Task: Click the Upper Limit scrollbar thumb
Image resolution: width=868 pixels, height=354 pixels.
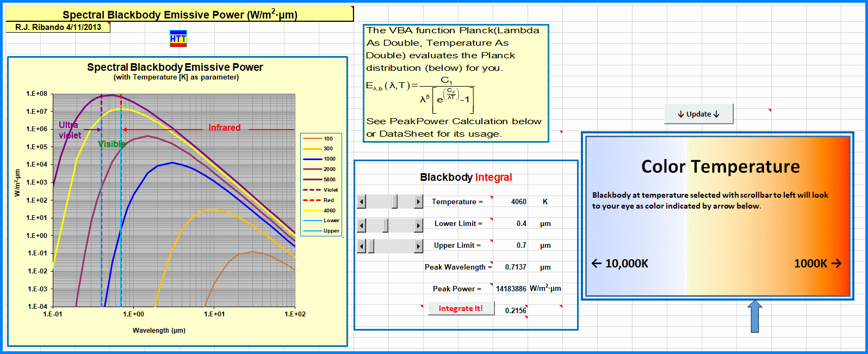Action: point(371,247)
